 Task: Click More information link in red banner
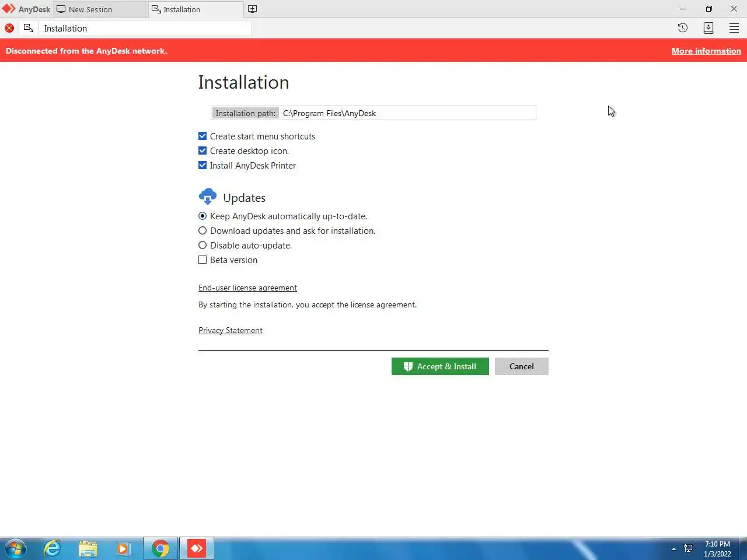pos(706,51)
